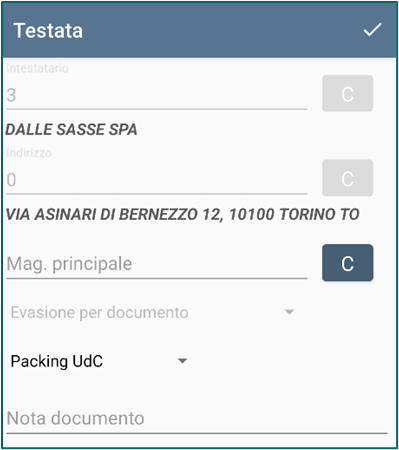Click the DALLE SASSE SPA name text
Viewport: 399px width, 450px height.
[71, 129]
